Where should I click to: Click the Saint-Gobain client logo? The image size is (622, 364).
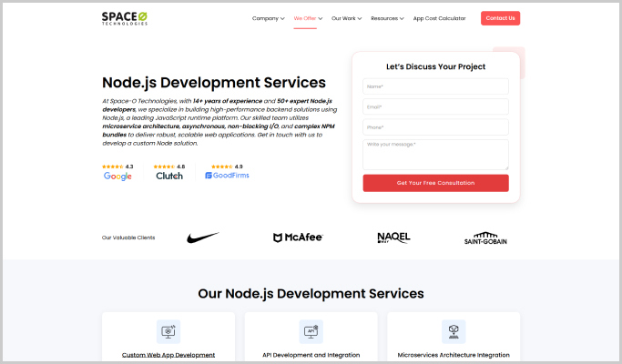coord(485,238)
